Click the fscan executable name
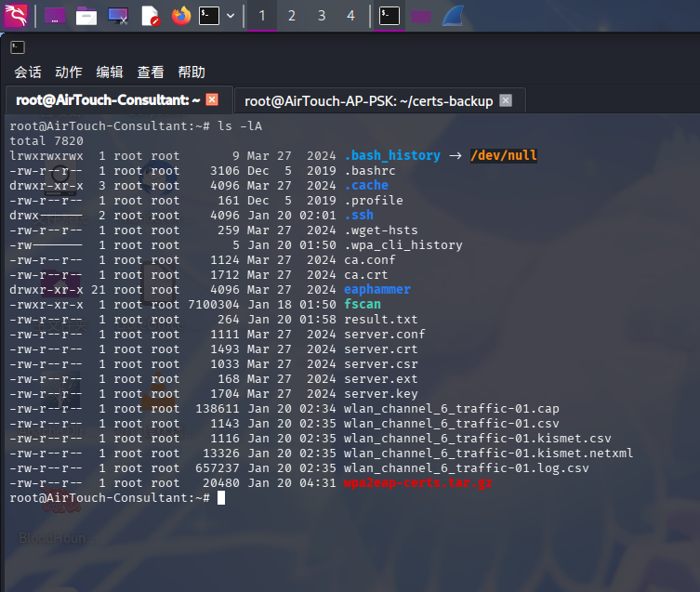The width and height of the screenshot is (700, 592). pyautogui.click(x=363, y=304)
